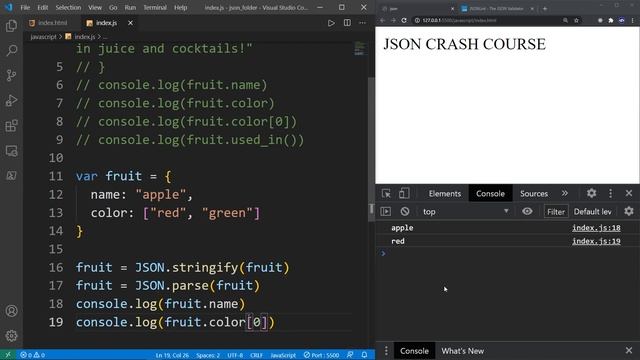Clear the console output

pos(404,211)
